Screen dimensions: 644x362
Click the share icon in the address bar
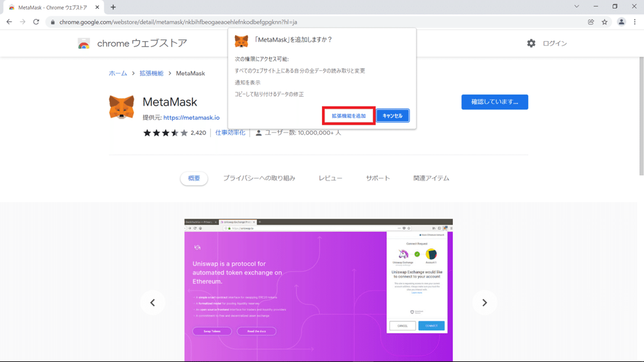click(x=591, y=22)
